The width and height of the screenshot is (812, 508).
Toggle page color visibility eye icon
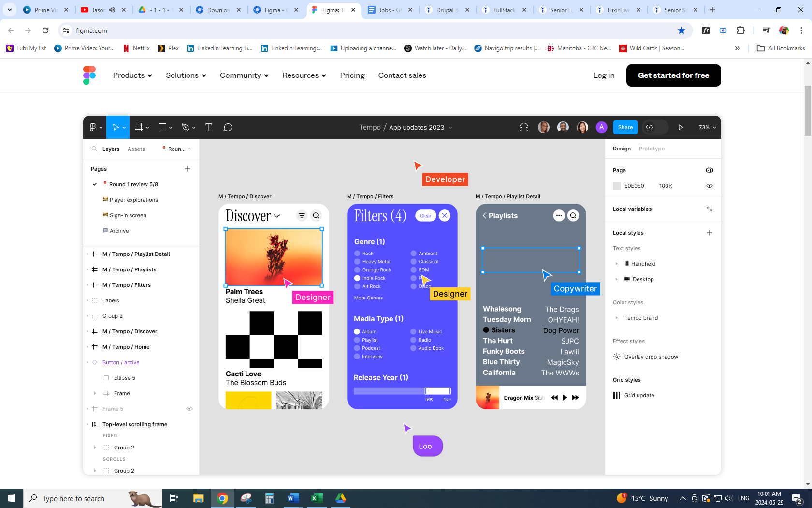coord(709,186)
